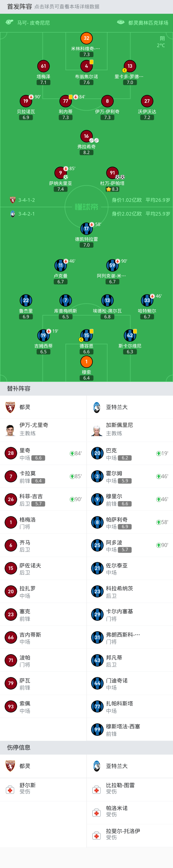Click the stadium icon beside 都灵奥林匹克球场
Viewport: 173px width, 868px height.
click(x=121, y=22)
